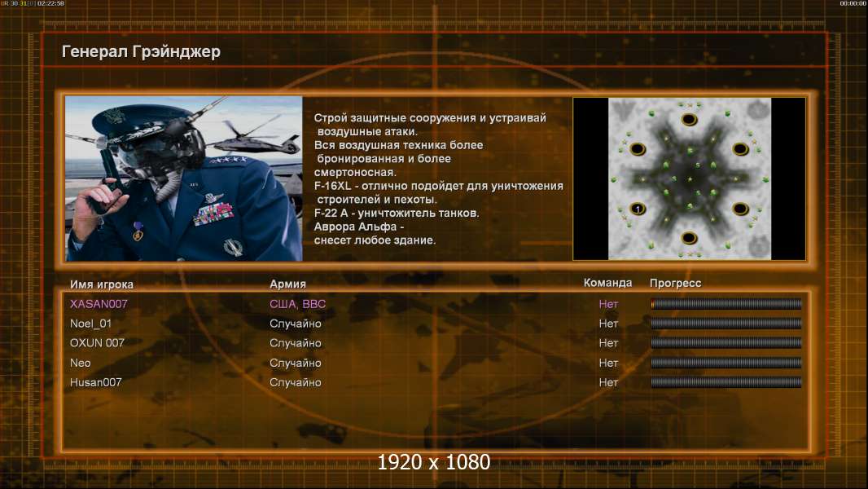The image size is (868, 489).
Task: Click the "Имя игрока" column header
Action: (x=102, y=284)
